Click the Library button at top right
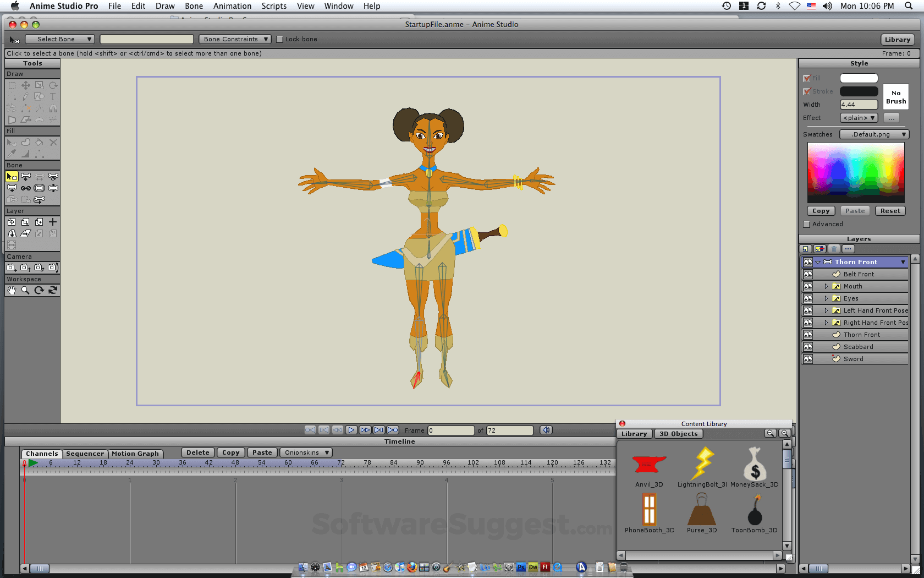This screenshot has height=578, width=924. click(897, 40)
